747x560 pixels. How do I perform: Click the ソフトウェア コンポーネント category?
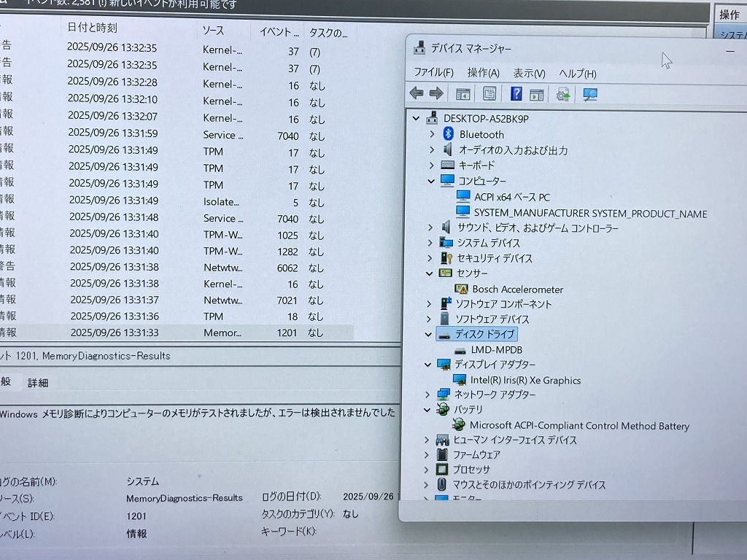(503, 304)
